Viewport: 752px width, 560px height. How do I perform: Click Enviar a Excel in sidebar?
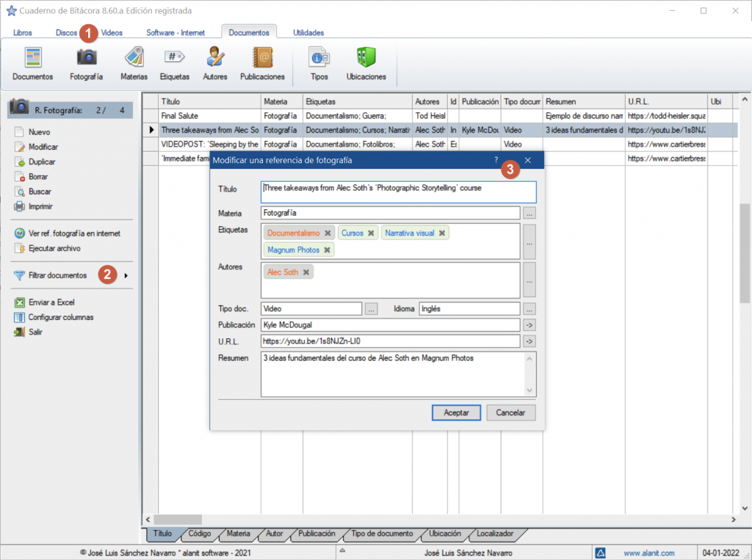[x=51, y=302]
